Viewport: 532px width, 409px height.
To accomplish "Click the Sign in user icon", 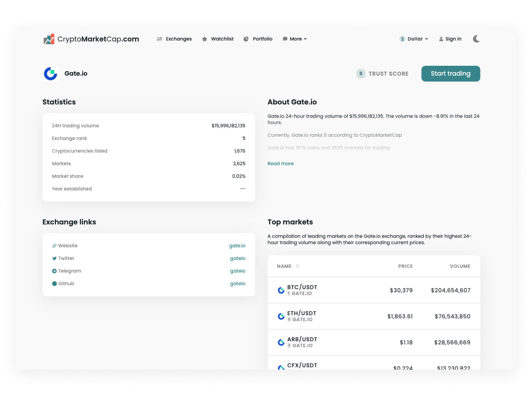I will pyautogui.click(x=441, y=39).
